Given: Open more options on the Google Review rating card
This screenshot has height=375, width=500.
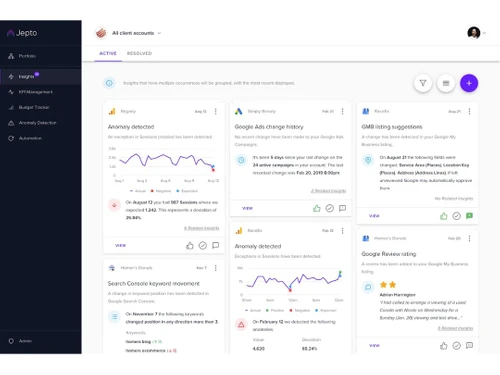Looking at the screenshot, I should tap(469, 238).
